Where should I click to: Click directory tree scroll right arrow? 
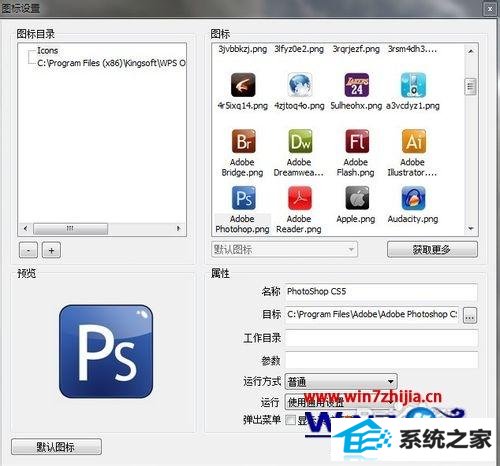(x=178, y=229)
